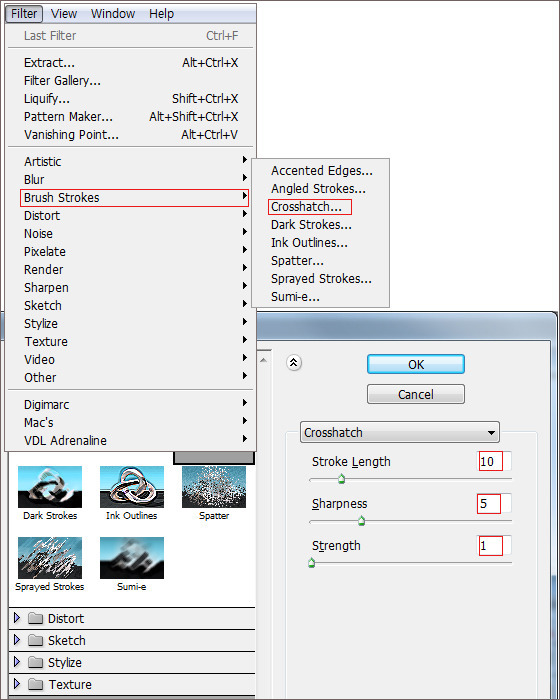Choose Accented Edges... from submenu
The height and width of the screenshot is (700, 560).
(321, 171)
